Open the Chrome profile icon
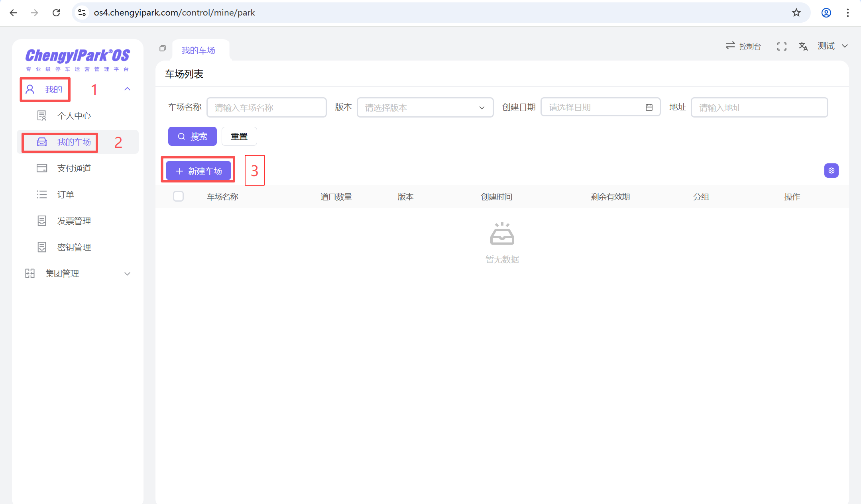This screenshot has width=861, height=504. click(x=826, y=13)
